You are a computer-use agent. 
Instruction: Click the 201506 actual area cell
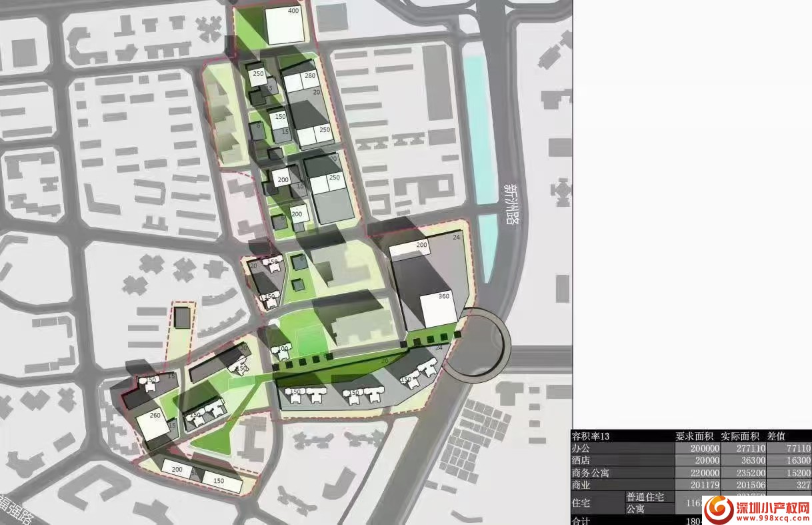pyautogui.click(x=743, y=484)
